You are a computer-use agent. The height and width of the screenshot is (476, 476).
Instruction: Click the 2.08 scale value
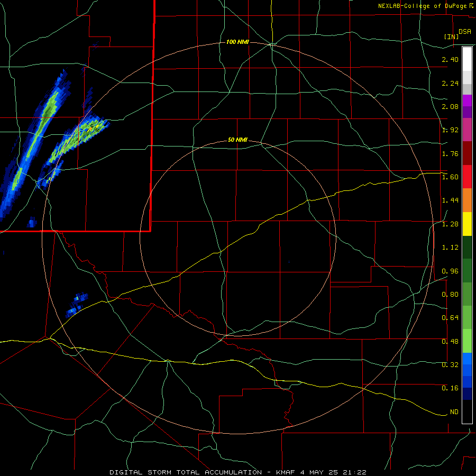point(450,106)
